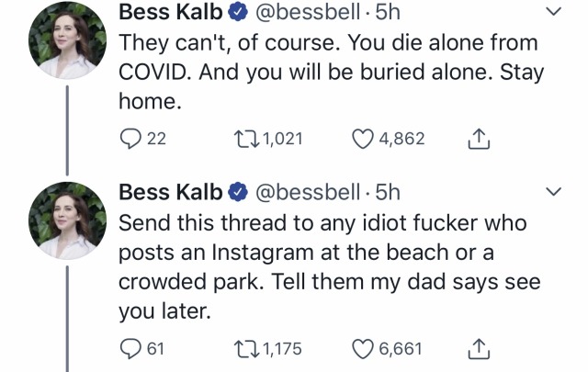Like the tweet with 6,661 likes
The image size is (588, 372).
tap(363, 349)
